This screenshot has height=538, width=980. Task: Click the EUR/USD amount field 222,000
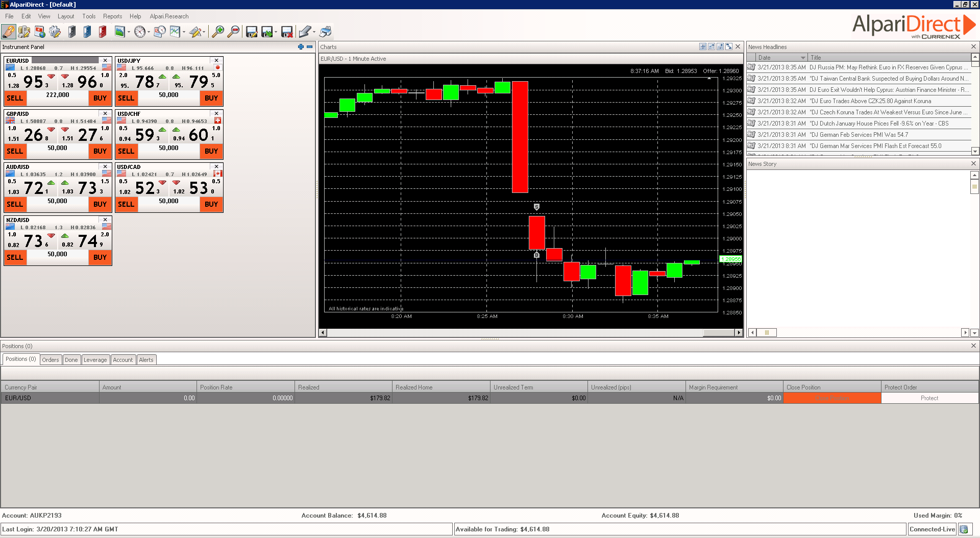pyautogui.click(x=57, y=95)
